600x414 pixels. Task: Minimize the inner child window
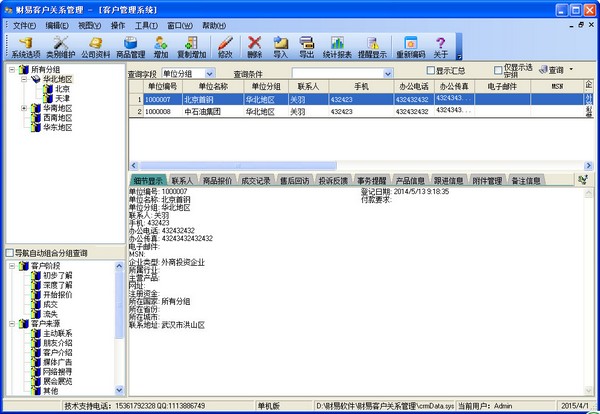[x=572, y=25]
